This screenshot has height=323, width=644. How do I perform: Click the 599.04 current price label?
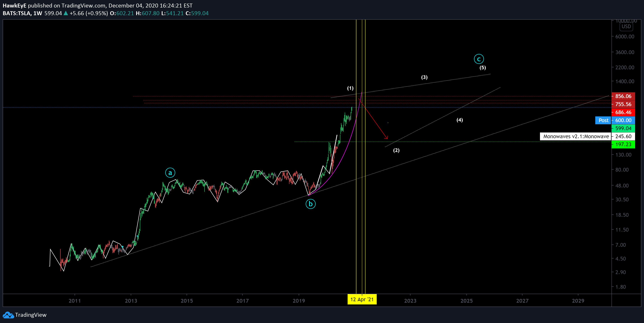click(623, 128)
